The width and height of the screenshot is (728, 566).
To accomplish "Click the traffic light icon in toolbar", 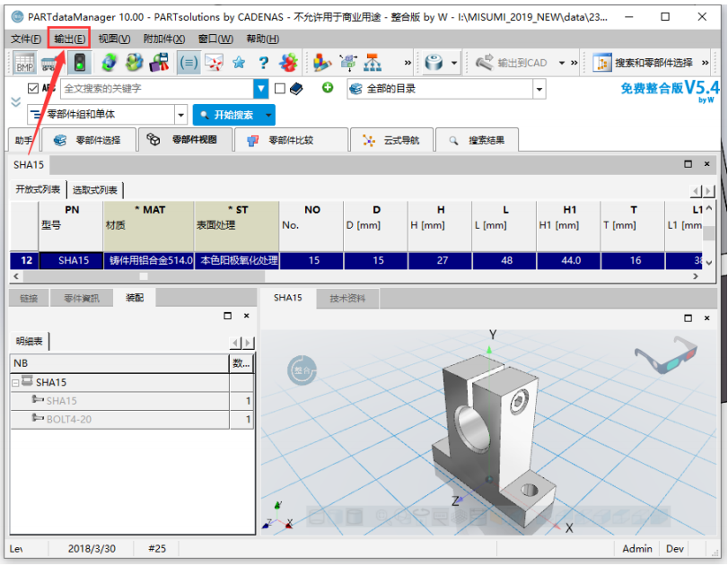I will point(79,63).
